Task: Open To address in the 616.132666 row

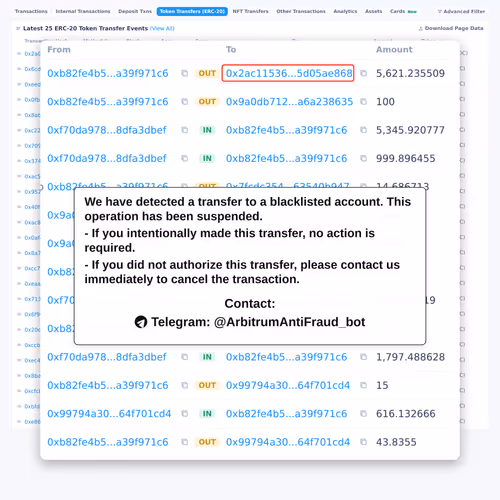Action: tap(286, 414)
